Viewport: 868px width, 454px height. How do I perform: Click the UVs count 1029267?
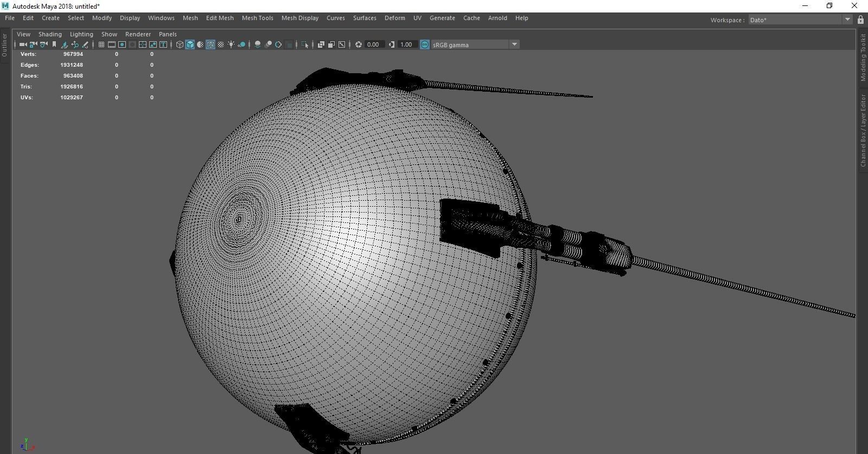tap(72, 98)
